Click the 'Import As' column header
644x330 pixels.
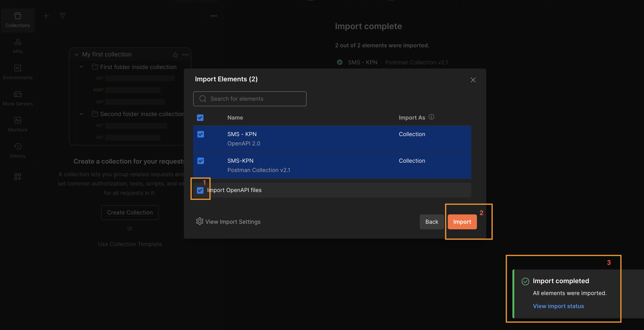(x=412, y=117)
